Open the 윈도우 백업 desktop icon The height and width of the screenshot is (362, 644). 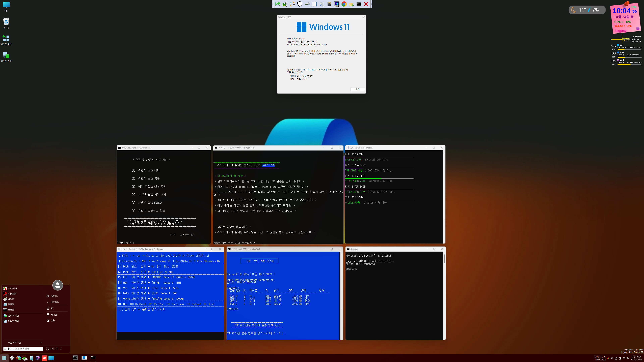[x=6, y=40]
